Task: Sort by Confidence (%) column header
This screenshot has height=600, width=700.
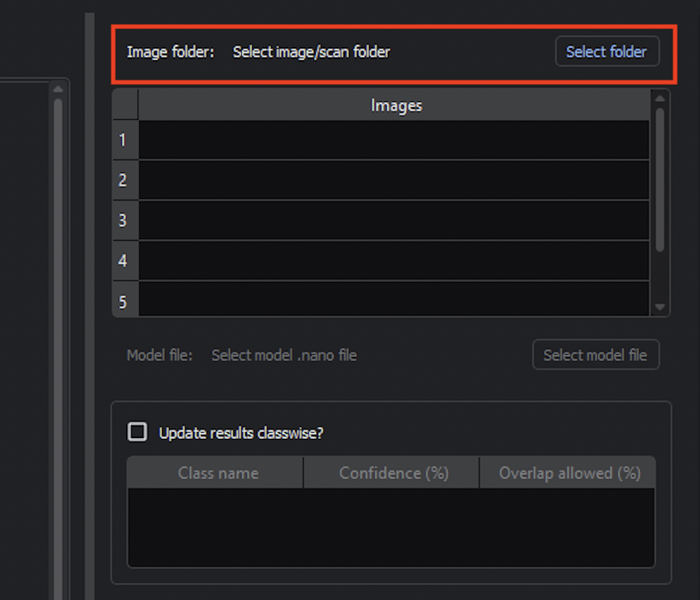Action: click(394, 473)
